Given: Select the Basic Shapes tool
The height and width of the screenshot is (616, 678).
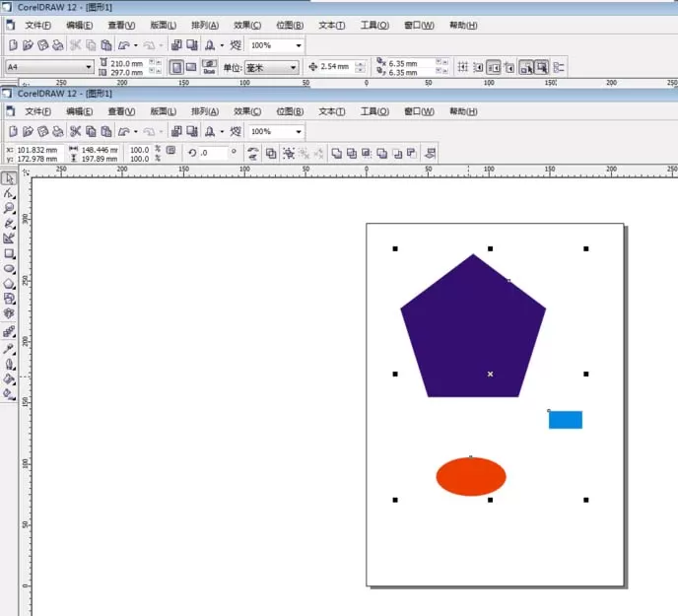Looking at the screenshot, I should [9, 299].
